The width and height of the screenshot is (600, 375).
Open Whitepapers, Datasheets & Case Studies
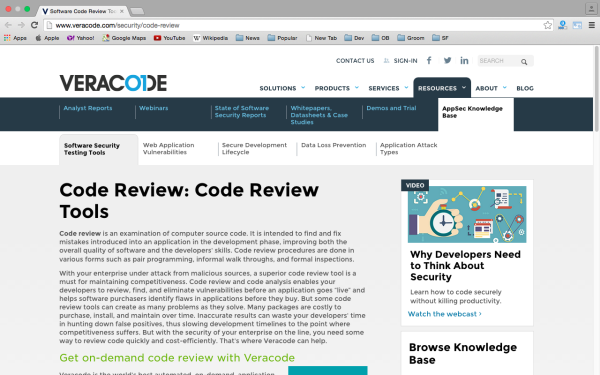coord(319,115)
